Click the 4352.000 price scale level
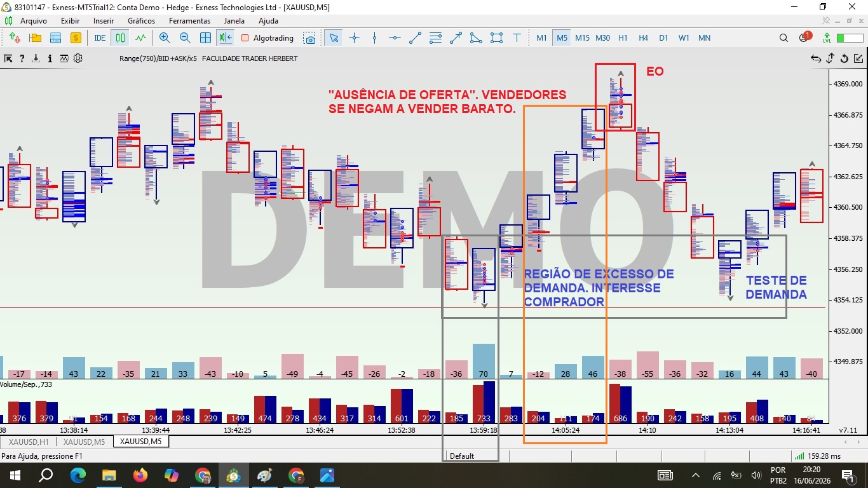This screenshot has height=488, width=868. click(x=848, y=331)
